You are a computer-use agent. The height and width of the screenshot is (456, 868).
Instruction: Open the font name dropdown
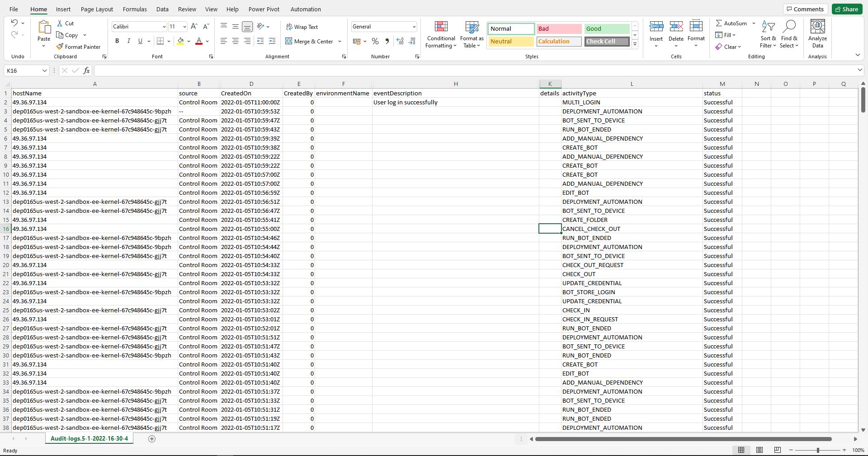coord(164,27)
